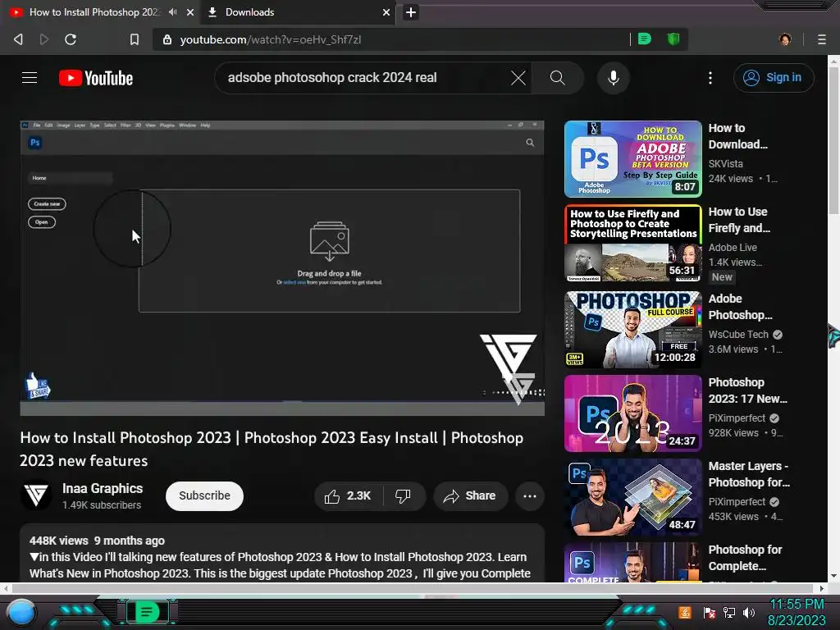Reload the YouTube page
Screen dimensions: 840x630
[71, 39]
